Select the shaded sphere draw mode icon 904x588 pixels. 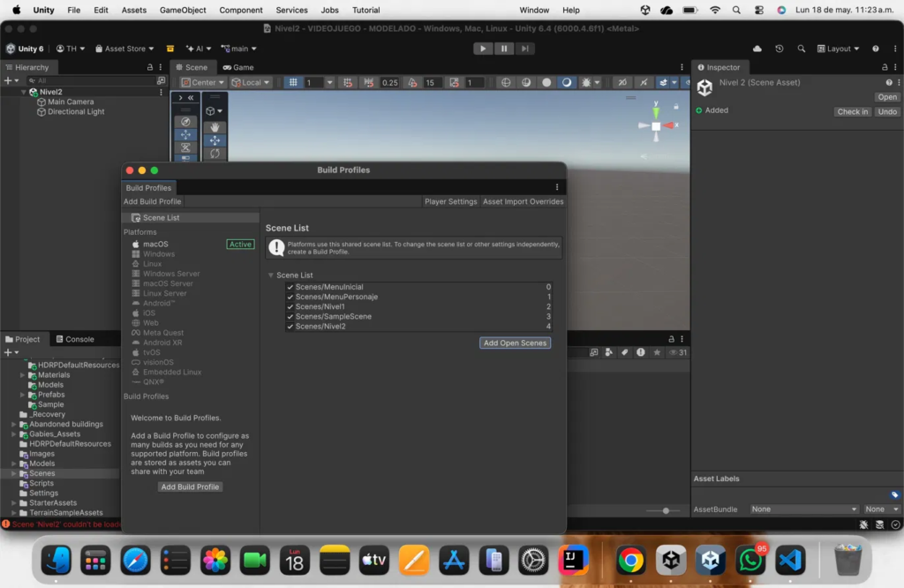click(546, 82)
